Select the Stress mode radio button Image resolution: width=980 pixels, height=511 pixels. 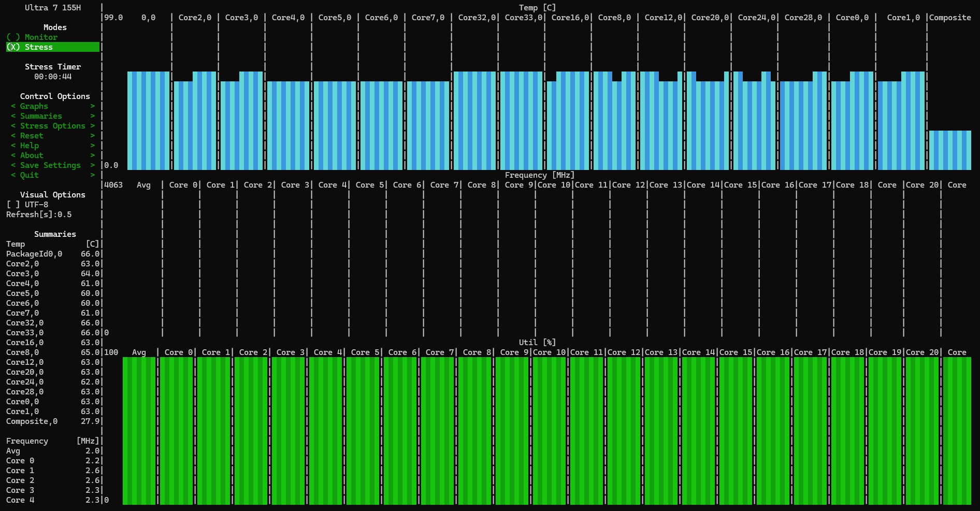point(52,47)
